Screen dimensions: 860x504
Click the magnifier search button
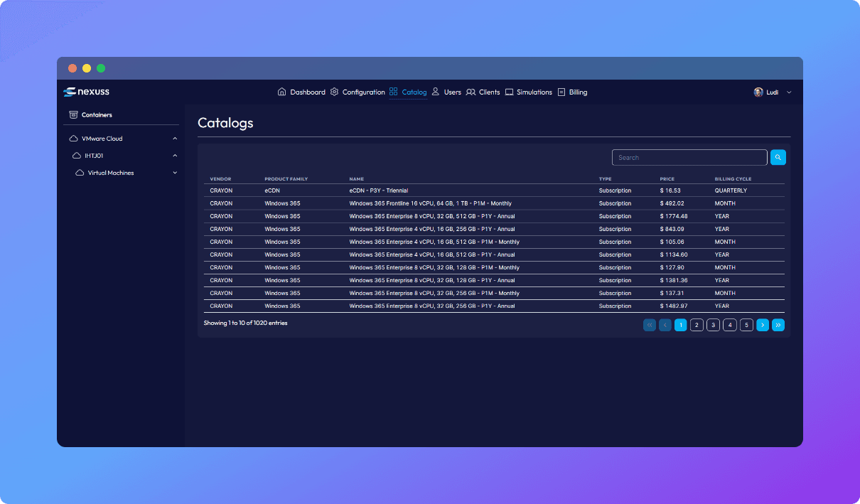(x=778, y=157)
